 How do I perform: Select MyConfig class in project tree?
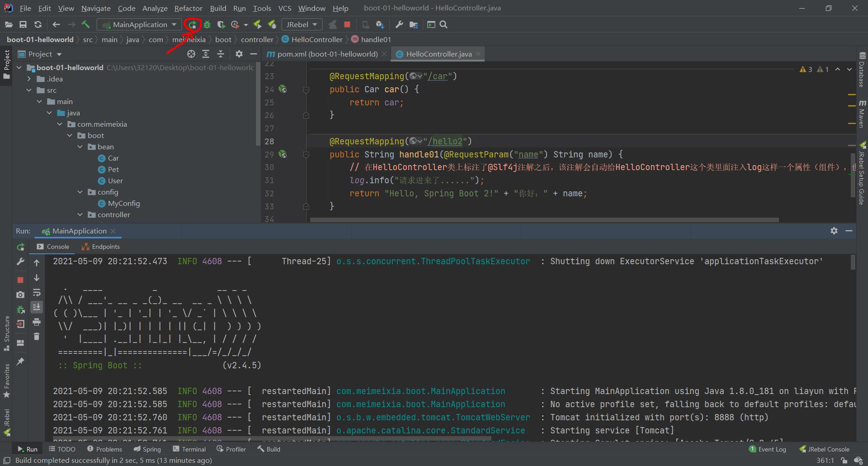tap(123, 204)
